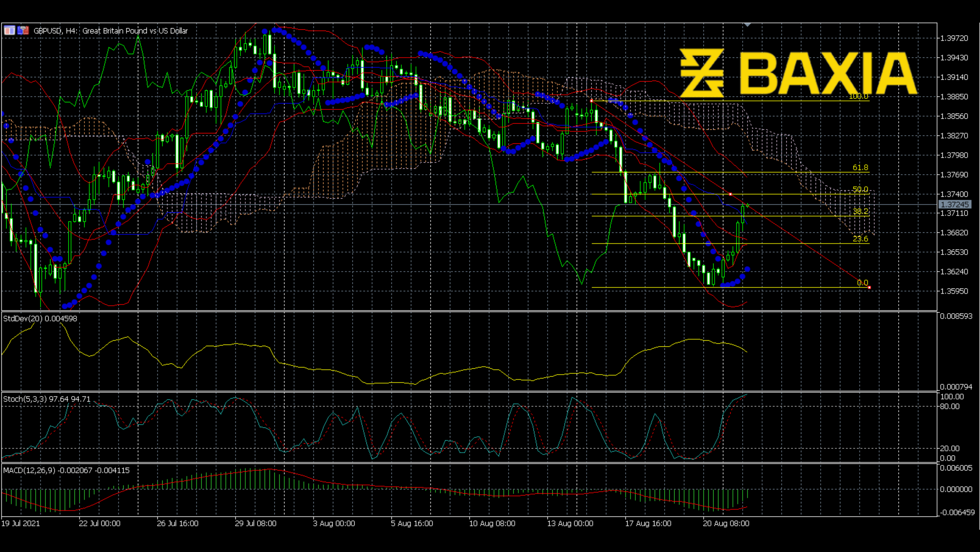Select the Fibonacci 0.0 anchor point

(x=869, y=287)
